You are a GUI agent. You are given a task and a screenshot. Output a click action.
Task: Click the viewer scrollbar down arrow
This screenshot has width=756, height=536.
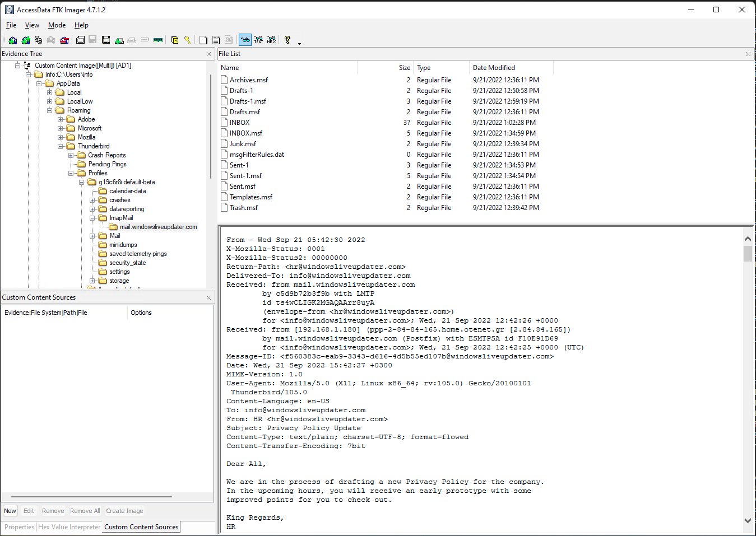748,520
